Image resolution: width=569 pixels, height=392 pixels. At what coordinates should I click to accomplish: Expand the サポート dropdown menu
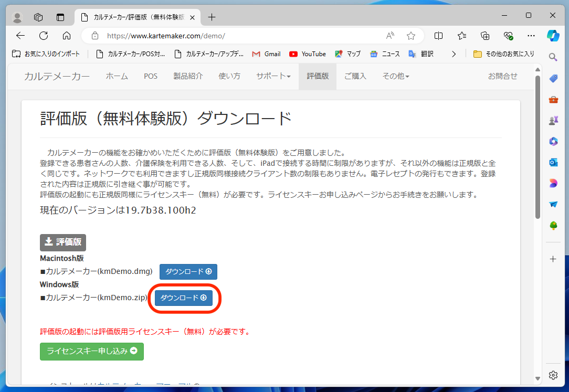click(x=273, y=76)
